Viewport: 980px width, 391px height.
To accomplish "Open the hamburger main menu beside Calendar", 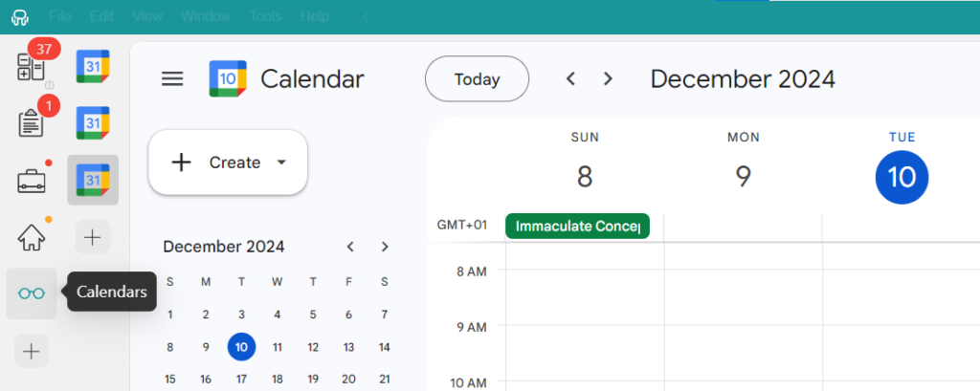I will tap(172, 78).
